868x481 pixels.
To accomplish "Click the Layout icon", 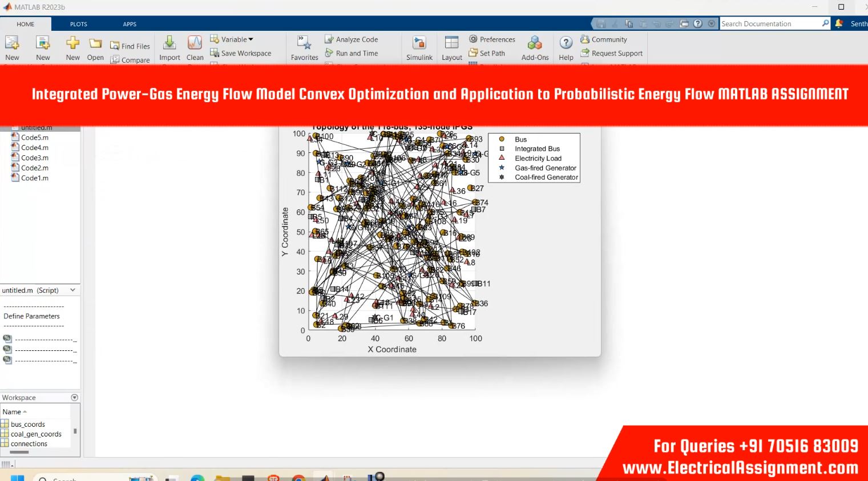I will point(451,43).
